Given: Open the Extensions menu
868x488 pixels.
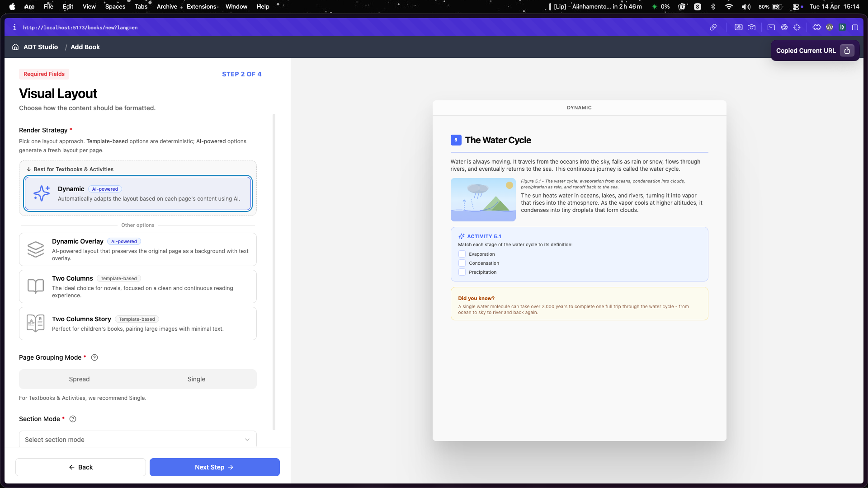Looking at the screenshot, I should click(x=201, y=7).
